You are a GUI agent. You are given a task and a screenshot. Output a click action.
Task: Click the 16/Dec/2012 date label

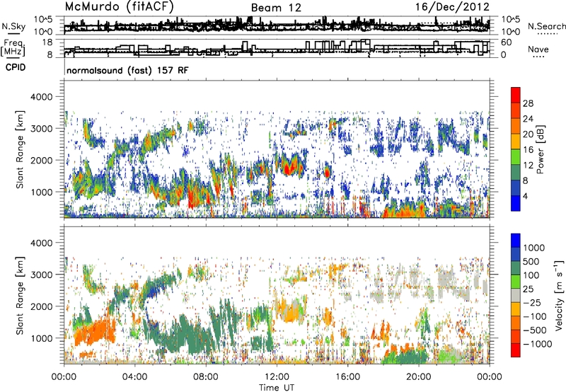point(452,7)
